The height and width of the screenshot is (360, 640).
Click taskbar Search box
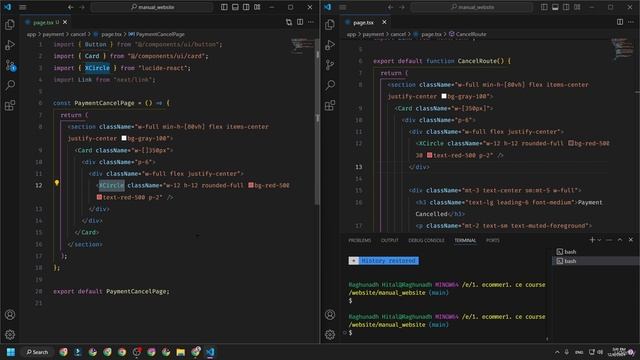pos(37,352)
